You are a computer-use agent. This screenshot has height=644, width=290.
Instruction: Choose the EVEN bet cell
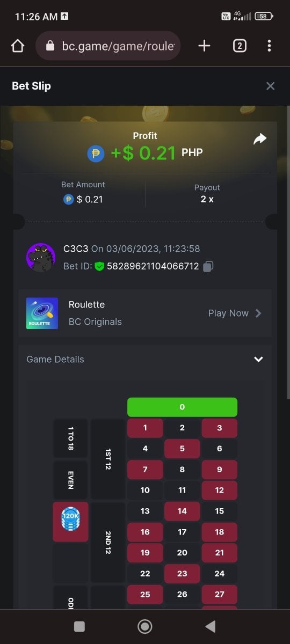coord(70,480)
